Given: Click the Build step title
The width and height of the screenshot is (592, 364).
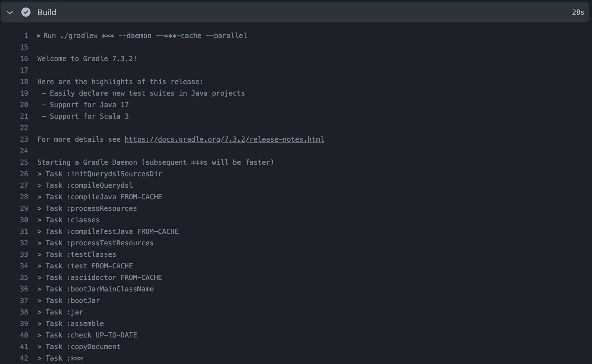Looking at the screenshot, I should 47,12.
